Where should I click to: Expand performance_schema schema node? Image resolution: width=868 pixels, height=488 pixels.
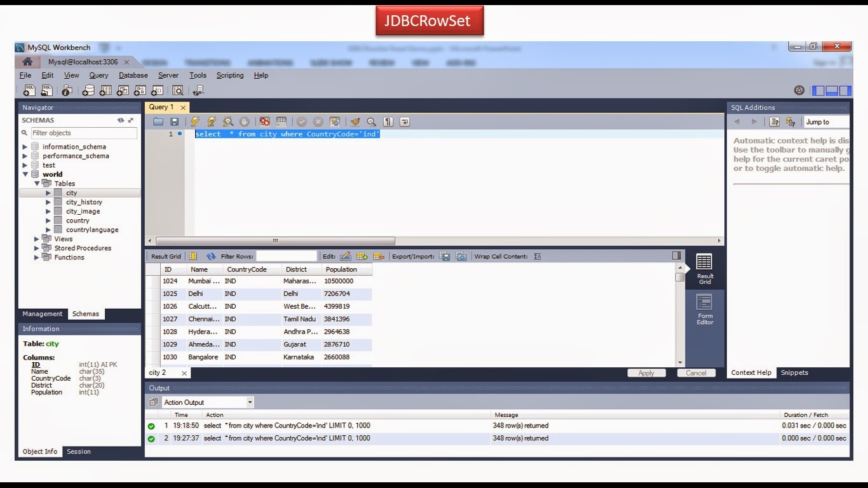coord(25,156)
